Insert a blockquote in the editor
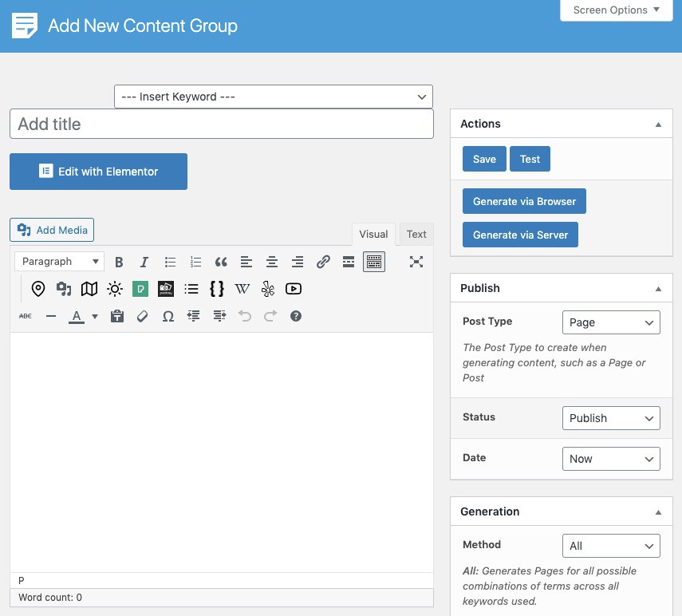The height and width of the screenshot is (616, 682). (x=221, y=262)
